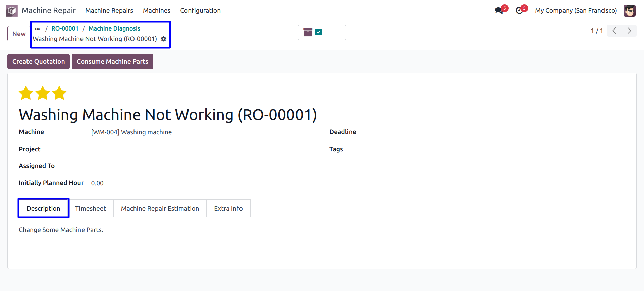Go back to RO-00001 breadcrumb

pyautogui.click(x=65, y=28)
